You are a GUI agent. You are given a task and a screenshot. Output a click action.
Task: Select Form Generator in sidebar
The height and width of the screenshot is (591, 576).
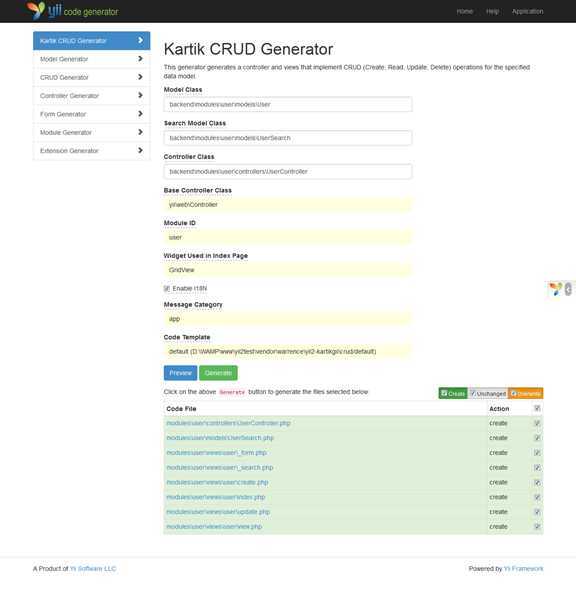tap(92, 114)
